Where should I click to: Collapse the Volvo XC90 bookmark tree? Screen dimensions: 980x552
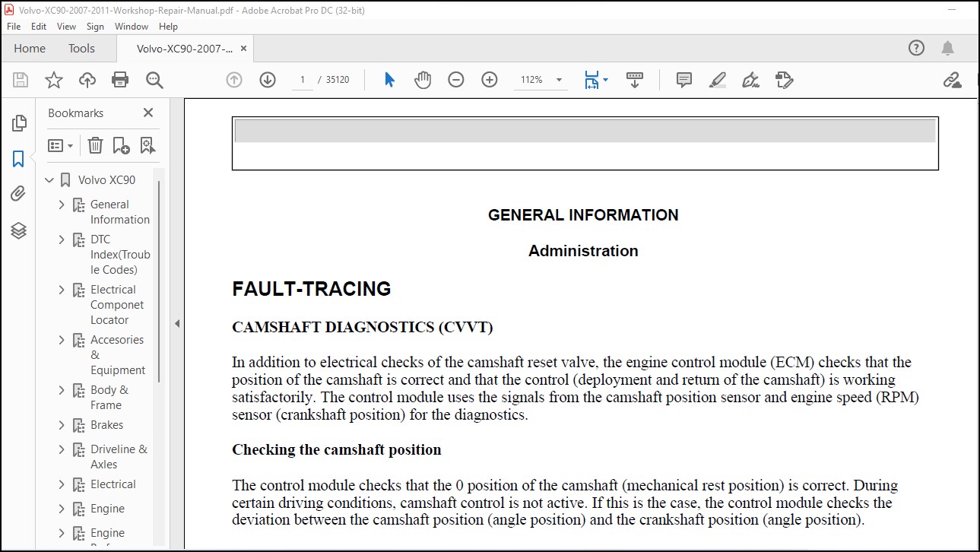tap(49, 180)
